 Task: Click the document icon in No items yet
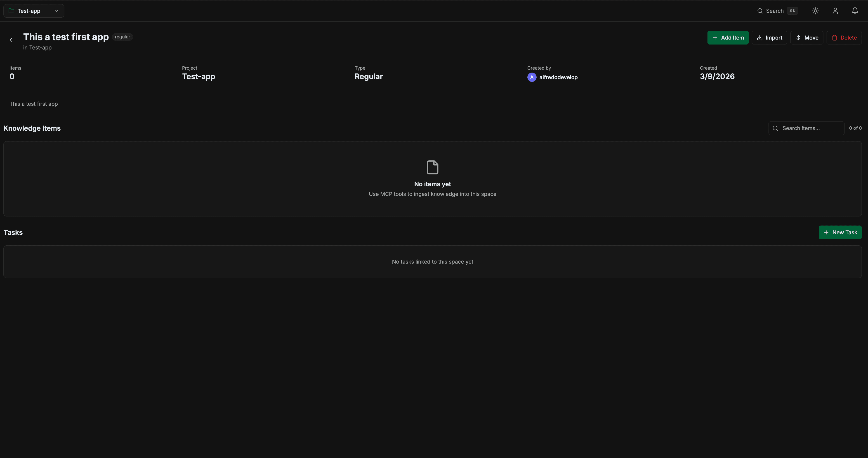tap(432, 167)
